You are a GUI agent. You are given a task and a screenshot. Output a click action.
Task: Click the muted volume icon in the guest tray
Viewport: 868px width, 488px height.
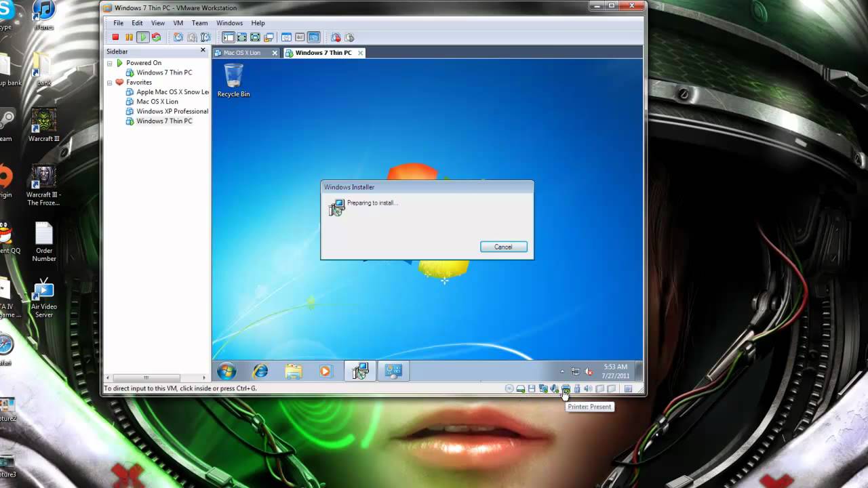[x=589, y=371]
